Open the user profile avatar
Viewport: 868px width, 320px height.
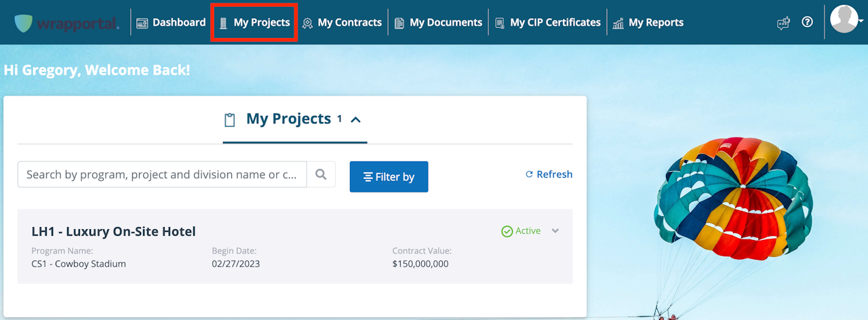click(x=844, y=19)
